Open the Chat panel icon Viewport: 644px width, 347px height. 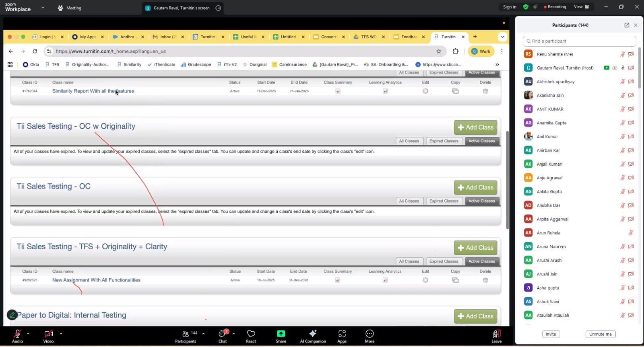[x=222, y=334]
